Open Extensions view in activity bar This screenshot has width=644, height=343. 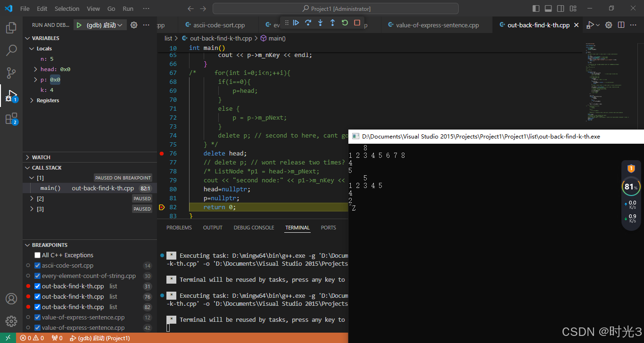point(11,118)
